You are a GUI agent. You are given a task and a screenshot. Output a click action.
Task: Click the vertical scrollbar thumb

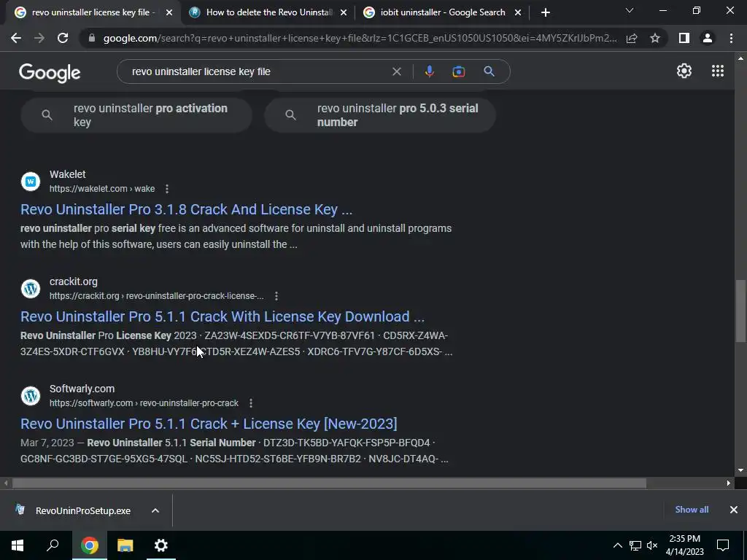point(740,311)
